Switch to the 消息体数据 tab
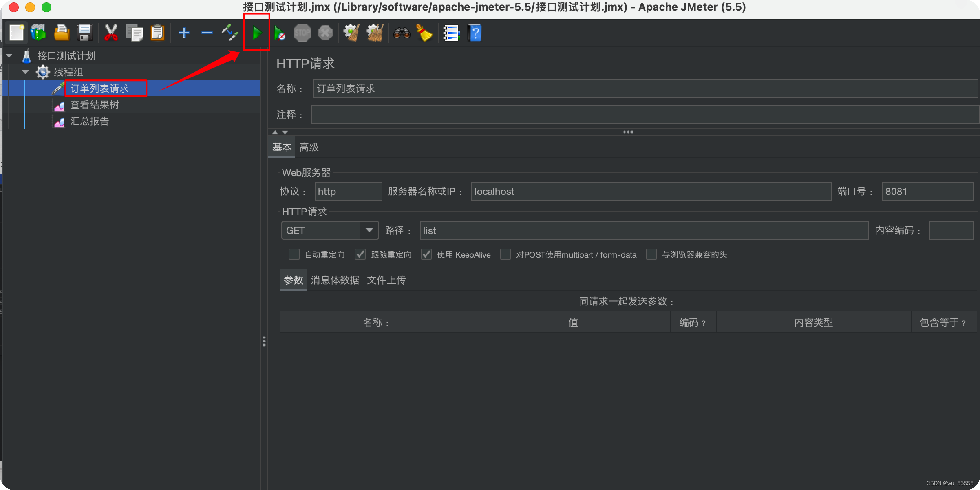 pos(335,280)
